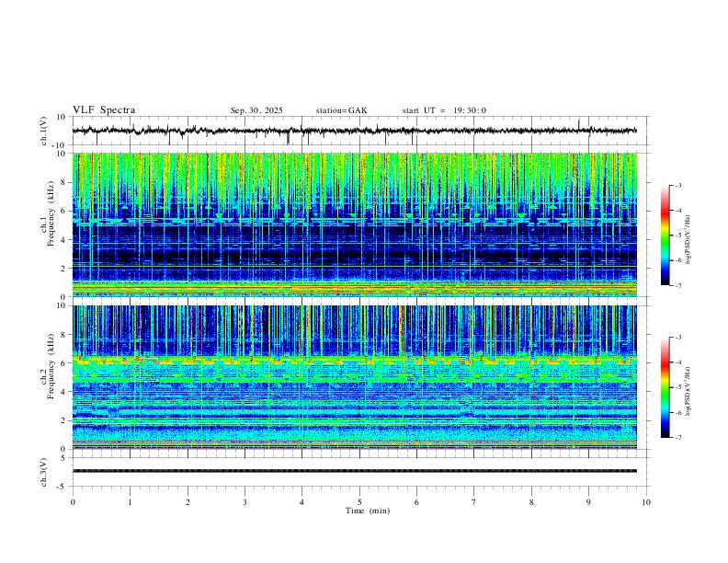Click the ch.3 flat black signal trace

(354, 471)
